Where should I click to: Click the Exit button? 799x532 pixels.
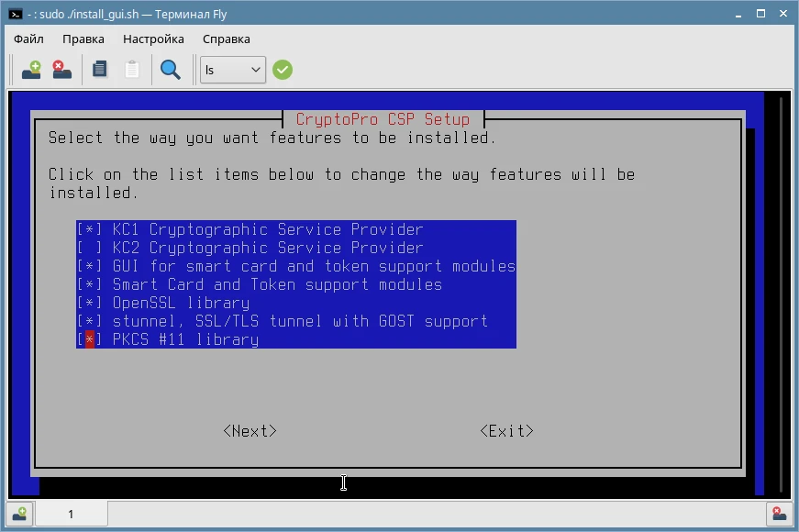[x=507, y=431]
